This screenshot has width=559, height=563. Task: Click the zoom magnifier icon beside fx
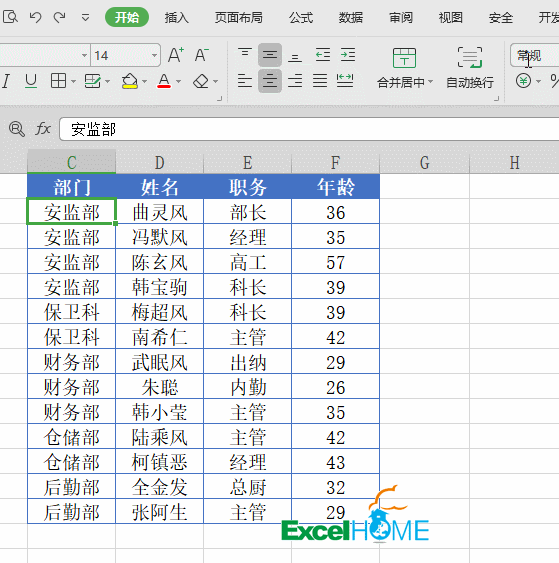pos(17,129)
